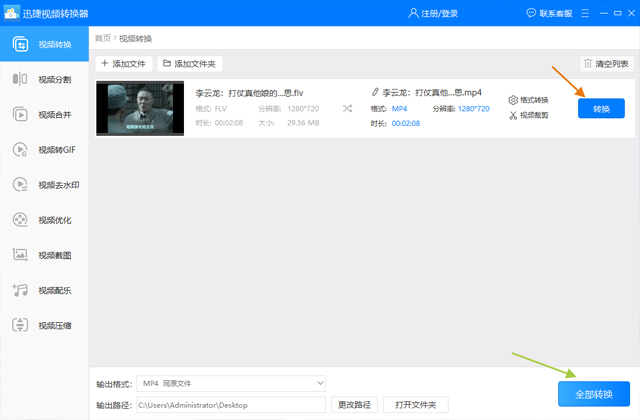Click the 更改路径 button

click(x=354, y=404)
